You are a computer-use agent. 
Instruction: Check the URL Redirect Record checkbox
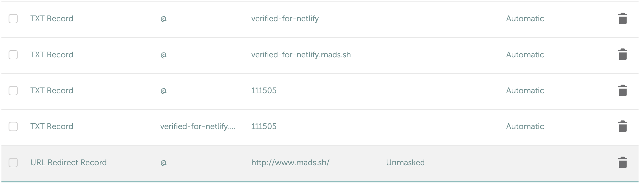point(13,162)
